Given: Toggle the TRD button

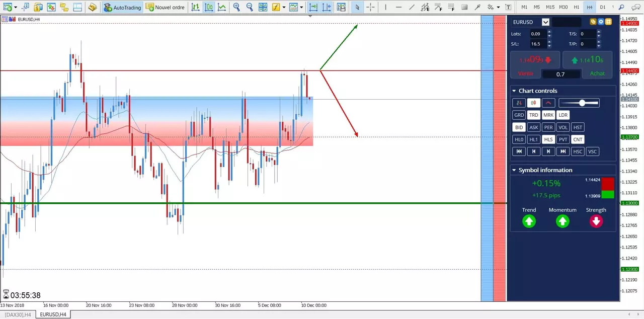Looking at the screenshot, I should pos(533,115).
